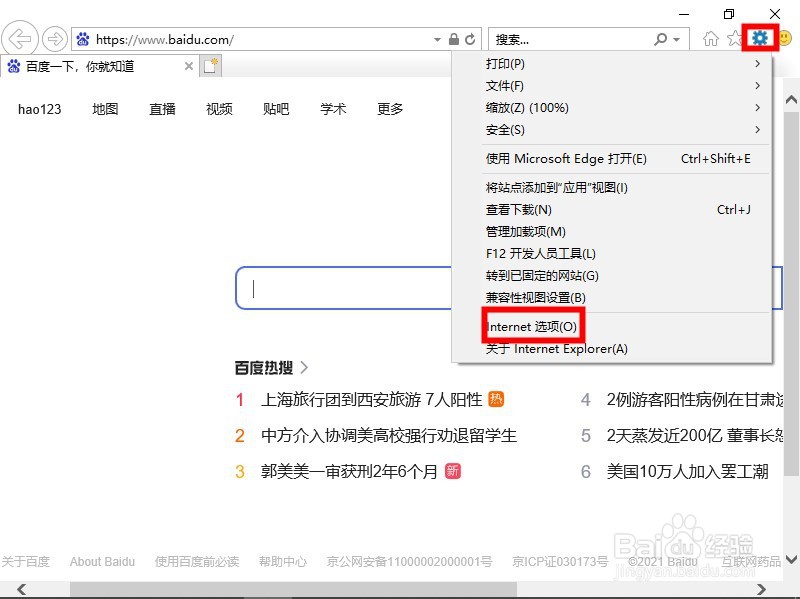This screenshot has width=800, height=599.
Task: Open hot search 中方介入协调美高校强行劝退留学生
Action: (x=389, y=435)
